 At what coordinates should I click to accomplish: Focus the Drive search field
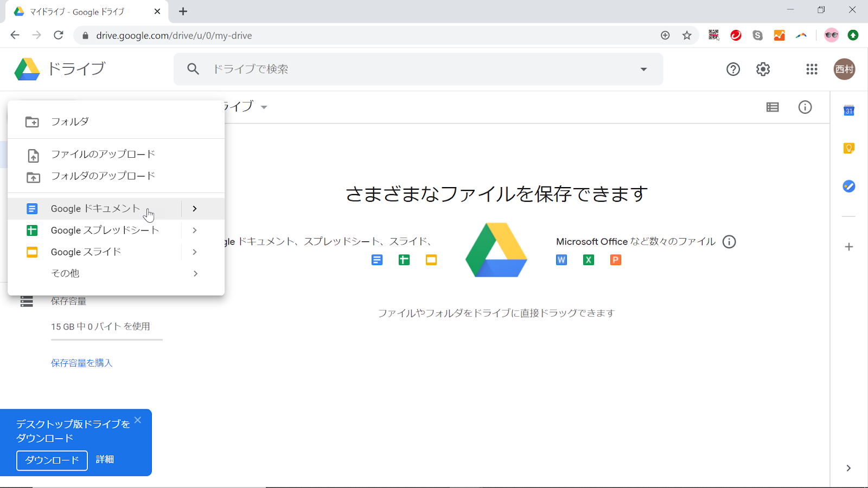pos(418,69)
